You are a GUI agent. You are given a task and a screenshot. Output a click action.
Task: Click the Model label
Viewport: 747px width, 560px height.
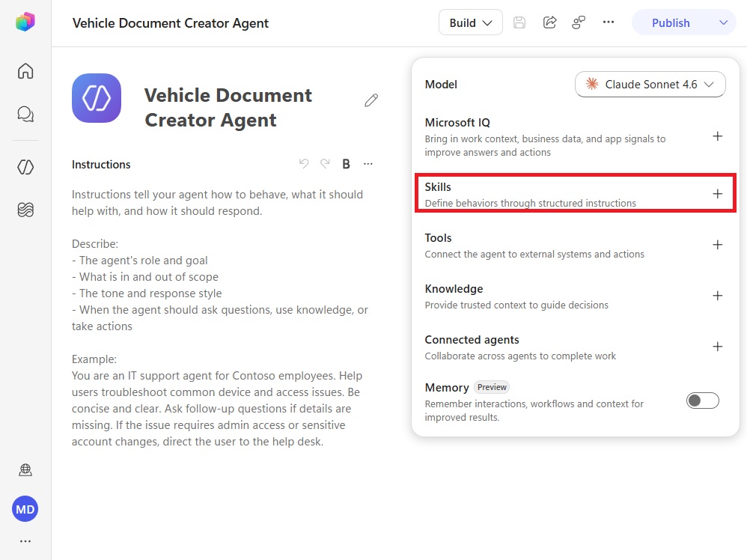(x=441, y=85)
